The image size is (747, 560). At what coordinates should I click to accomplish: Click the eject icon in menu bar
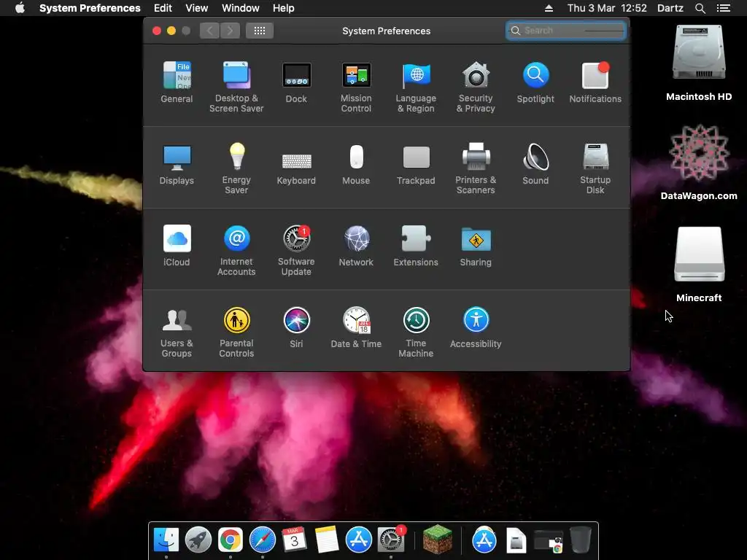click(549, 8)
